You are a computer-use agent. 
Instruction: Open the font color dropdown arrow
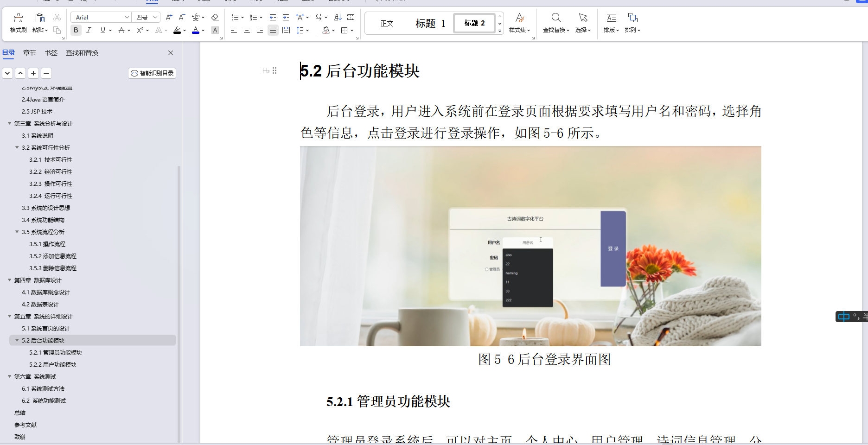click(203, 31)
